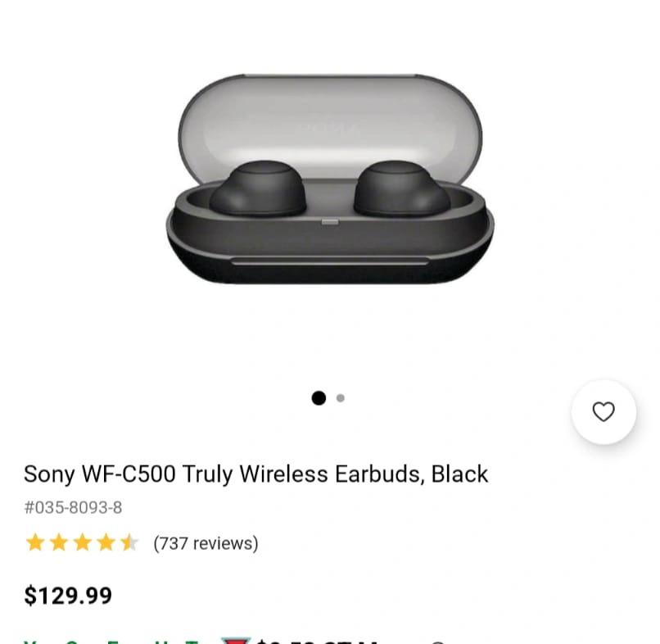Tap the right earbud in the image
Screen dimensions: 660x644
[x=402, y=188]
